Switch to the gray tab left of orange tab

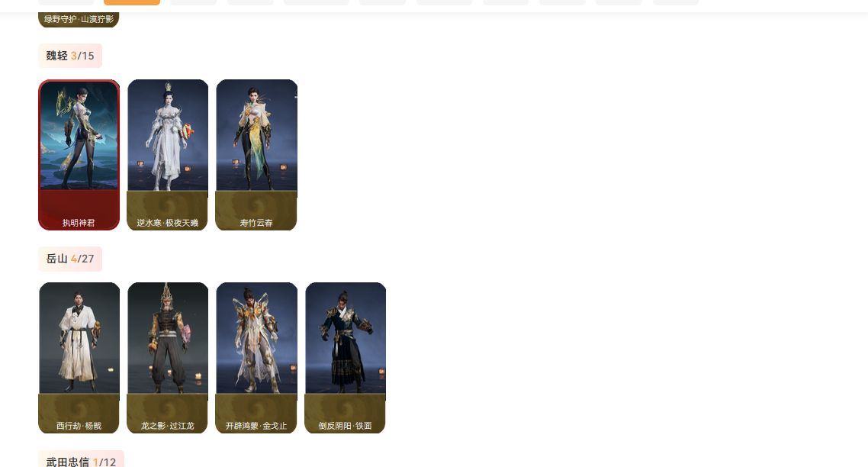tap(66, 2)
